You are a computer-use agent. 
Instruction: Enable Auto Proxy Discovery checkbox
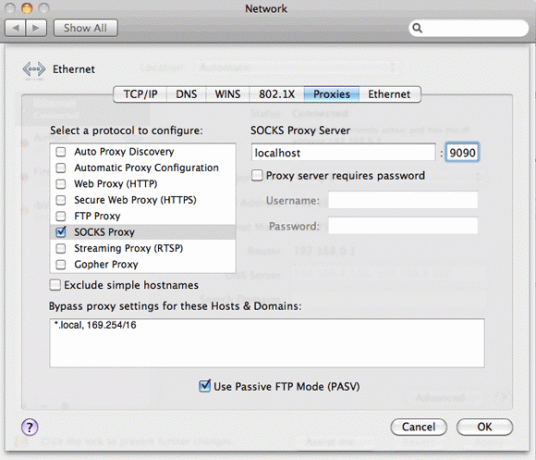click(61, 152)
